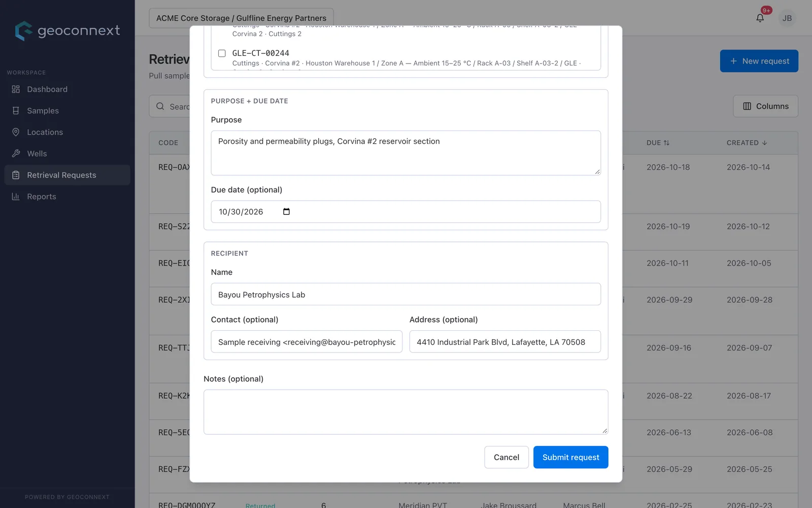Click the Wells wrench icon
The height and width of the screenshot is (508, 812).
(16, 153)
